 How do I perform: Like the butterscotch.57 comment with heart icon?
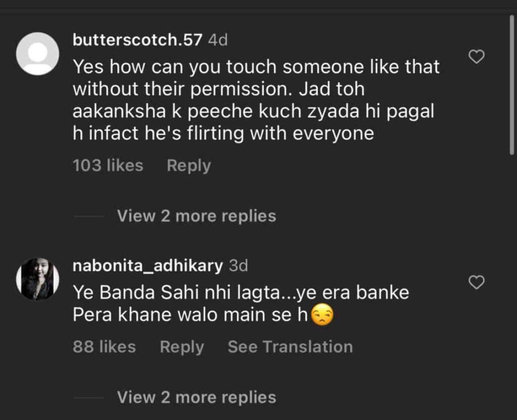(477, 57)
